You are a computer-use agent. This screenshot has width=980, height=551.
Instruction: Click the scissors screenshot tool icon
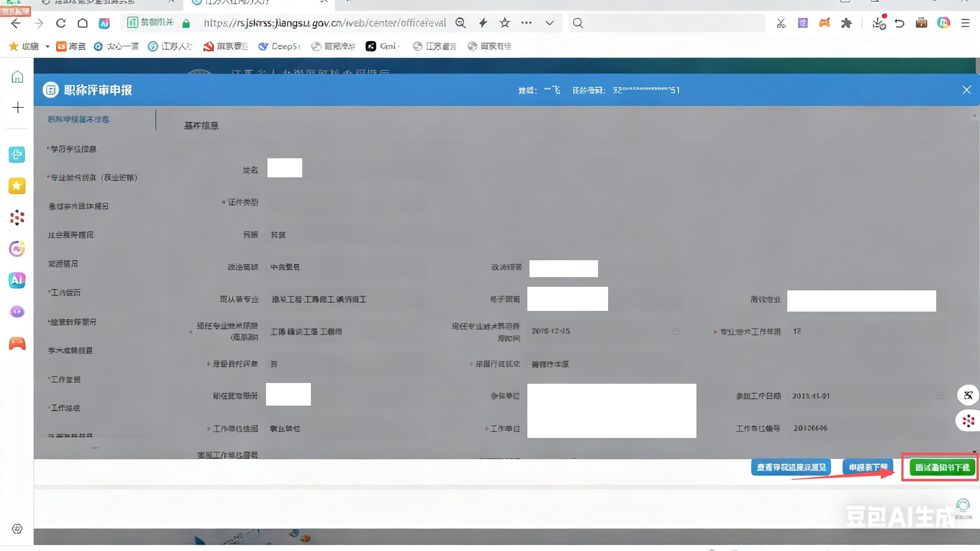(781, 24)
